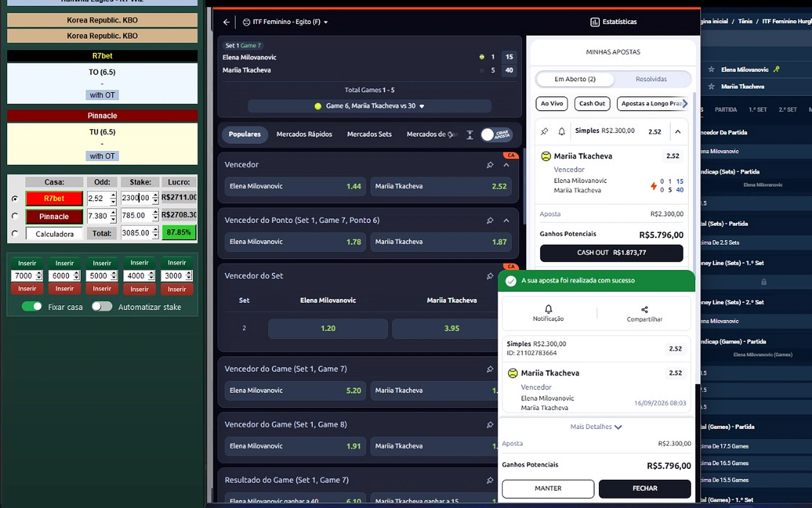Click CASH OUT R$1.873,77 button
The image size is (812, 508).
coord(611,253)
